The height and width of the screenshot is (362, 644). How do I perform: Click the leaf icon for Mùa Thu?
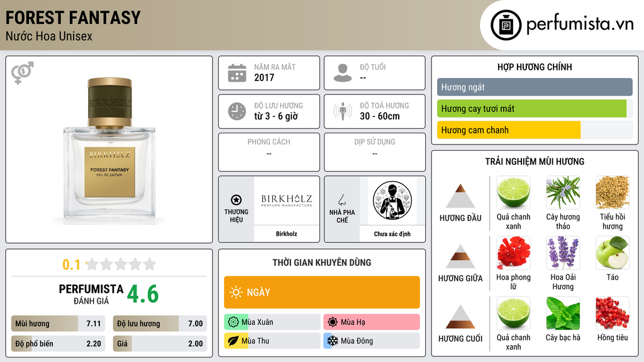pos(233,341)
